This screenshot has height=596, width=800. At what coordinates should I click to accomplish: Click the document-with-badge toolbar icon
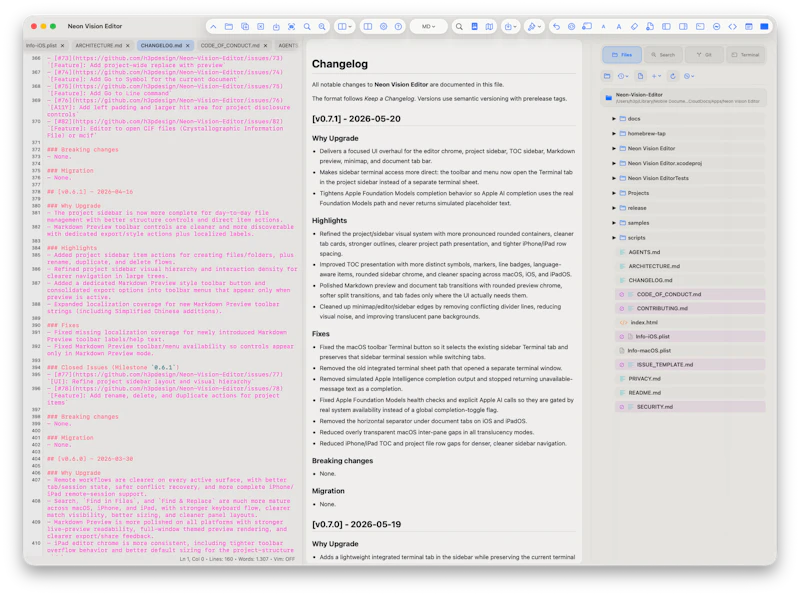pos(650,27)
